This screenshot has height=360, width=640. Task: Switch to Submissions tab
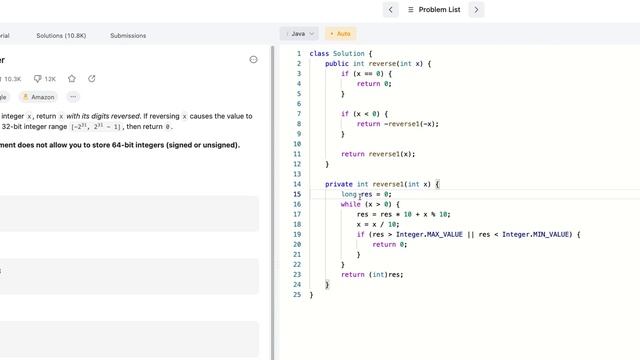click(x=128, y=36)
